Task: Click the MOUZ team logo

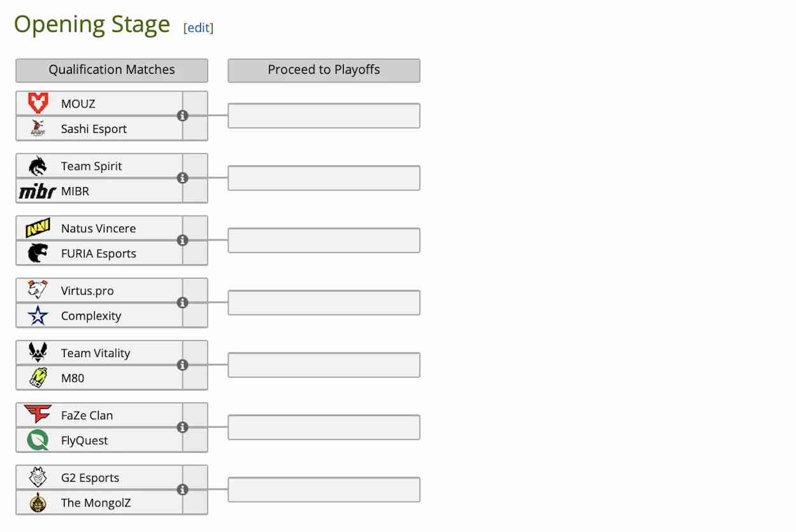Action: [38, 103]
